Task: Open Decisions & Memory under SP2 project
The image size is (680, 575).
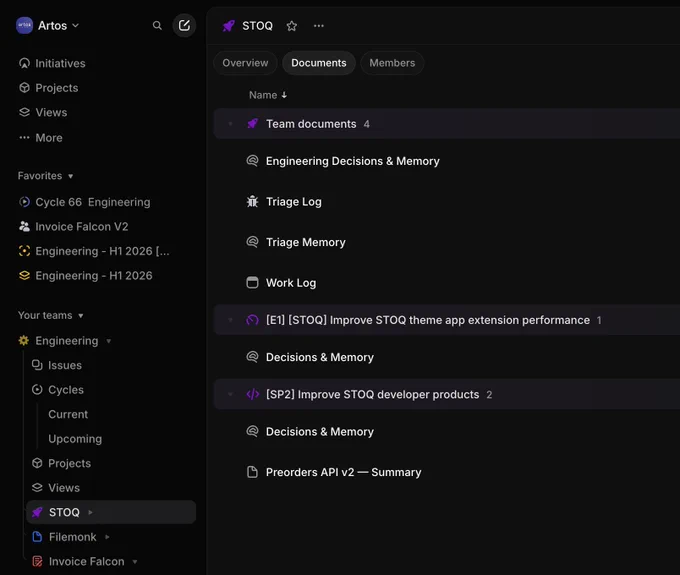Action: pos(320,431)
